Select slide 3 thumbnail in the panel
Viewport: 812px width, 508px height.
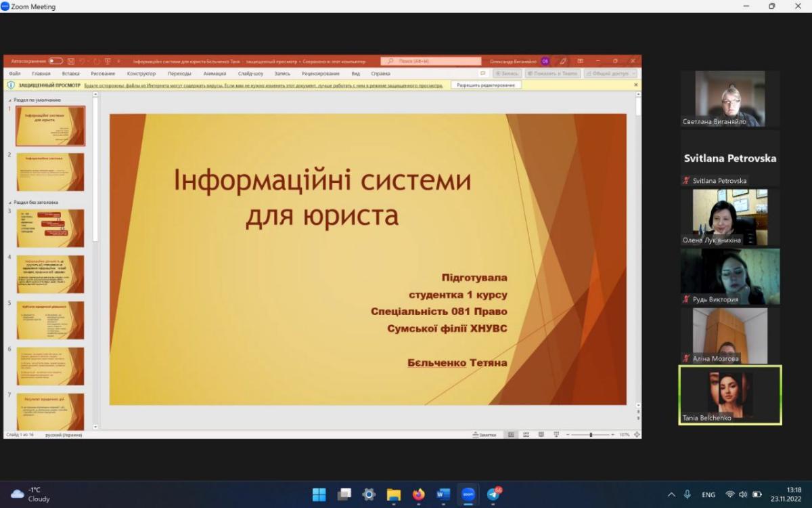pyautogui.click(x=51, y=228)
